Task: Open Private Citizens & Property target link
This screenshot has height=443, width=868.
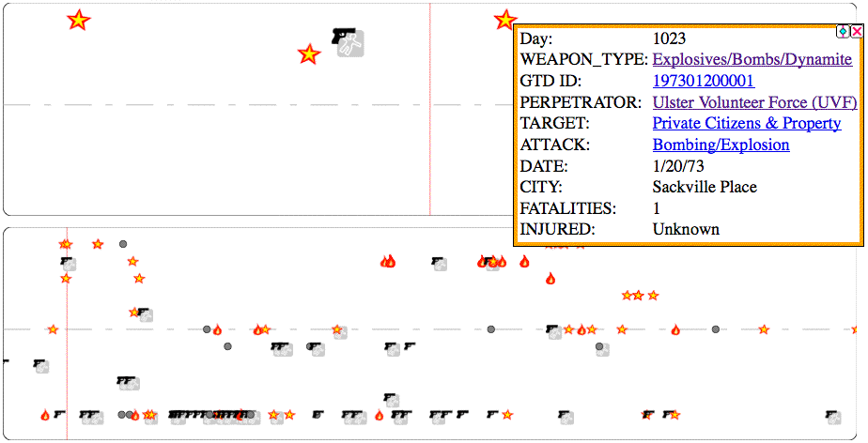Action: [x=747, y=123]
